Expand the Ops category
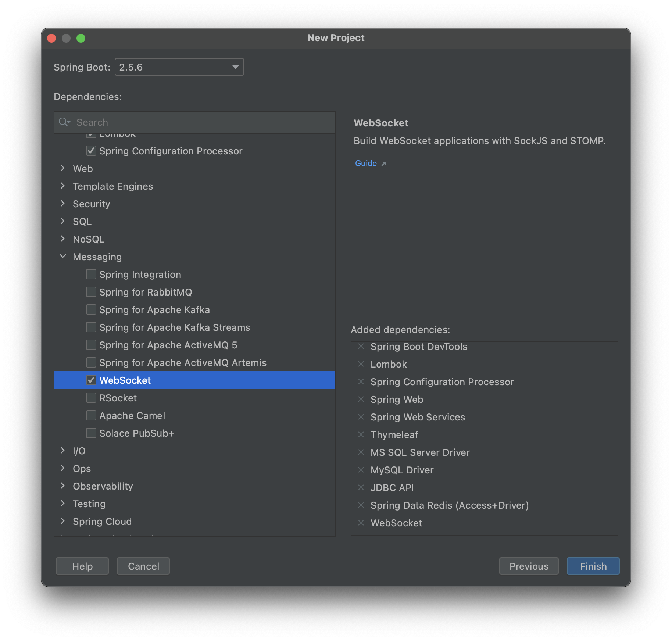The width and height of the screenshot is (672, 641). tap(63, 468)
